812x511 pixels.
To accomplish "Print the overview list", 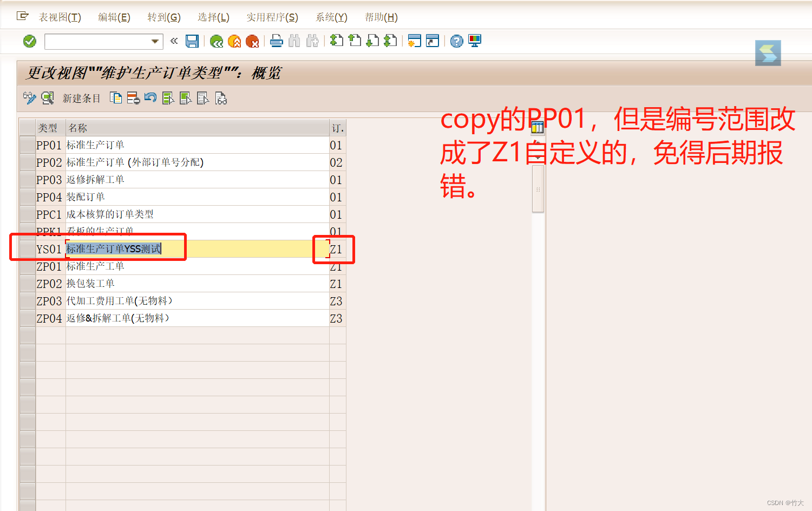I will tap(277, 41).
